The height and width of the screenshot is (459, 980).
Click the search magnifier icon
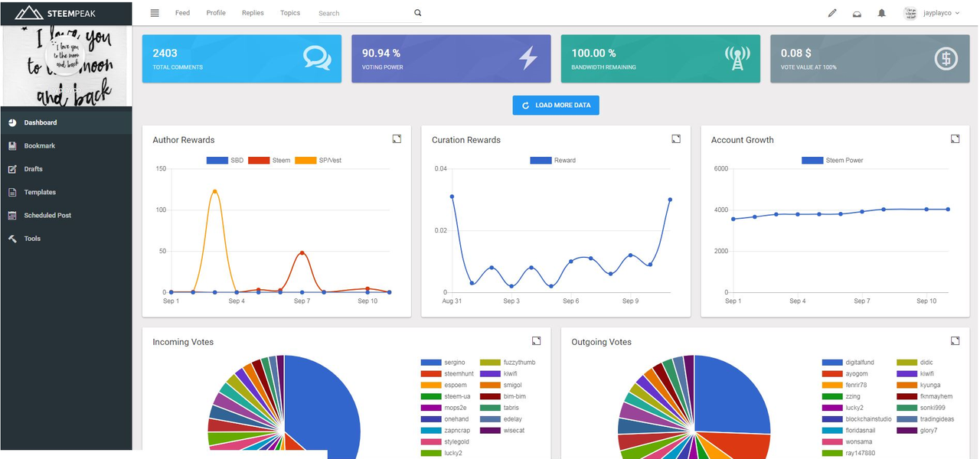(417, 13)
